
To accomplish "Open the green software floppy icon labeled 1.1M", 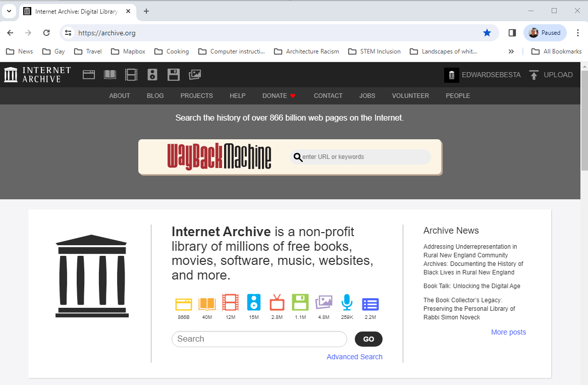I will 300,303.
